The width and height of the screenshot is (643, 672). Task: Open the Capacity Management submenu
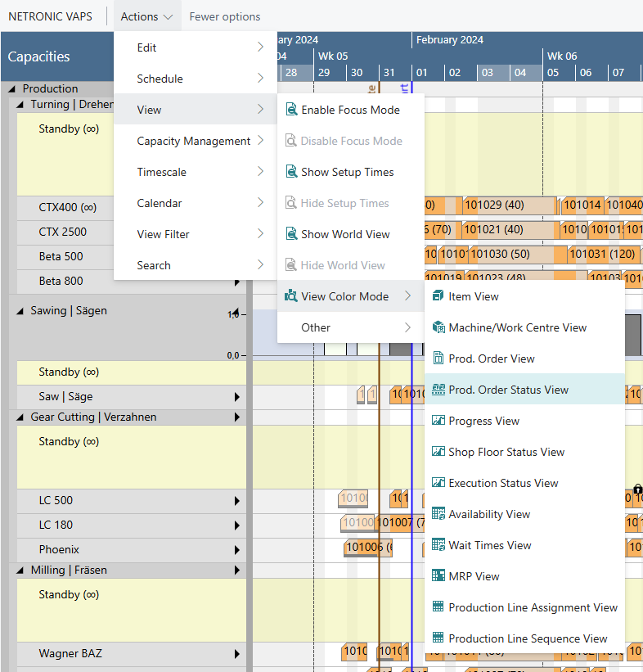coord(196,141)
